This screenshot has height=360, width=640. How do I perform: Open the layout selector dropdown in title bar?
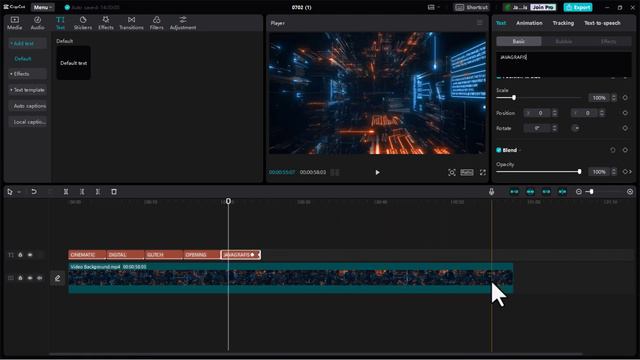tap(433, 7)
